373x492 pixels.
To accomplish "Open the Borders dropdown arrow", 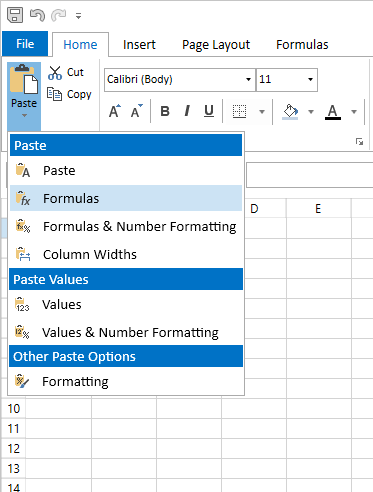I will 262,112.
